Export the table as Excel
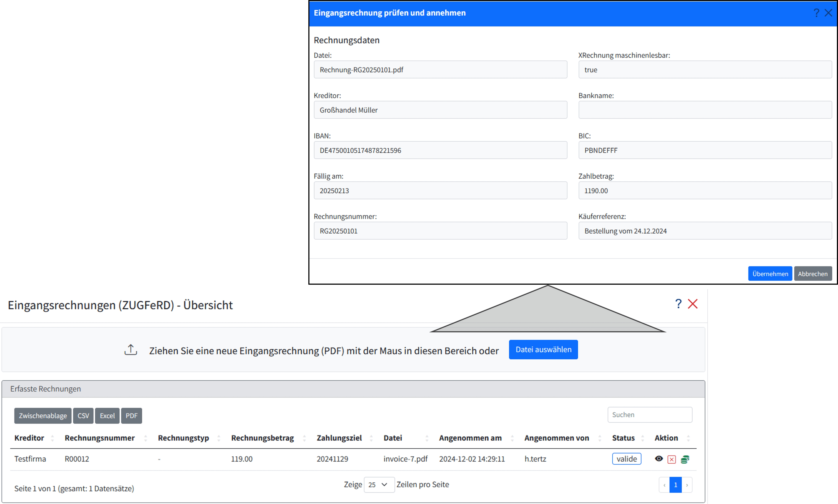 click(107, 416)
